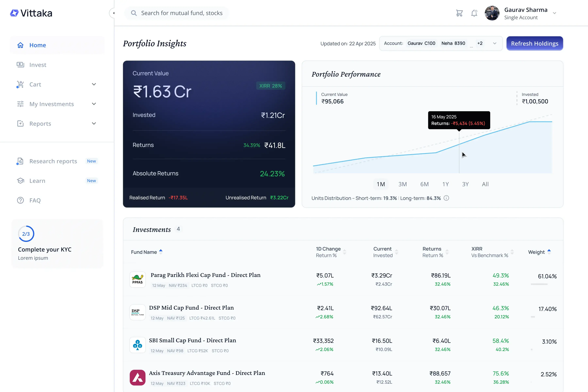Select the 1M time range tab
Viewport: 588px width, 392px height.
coord(381,184)
